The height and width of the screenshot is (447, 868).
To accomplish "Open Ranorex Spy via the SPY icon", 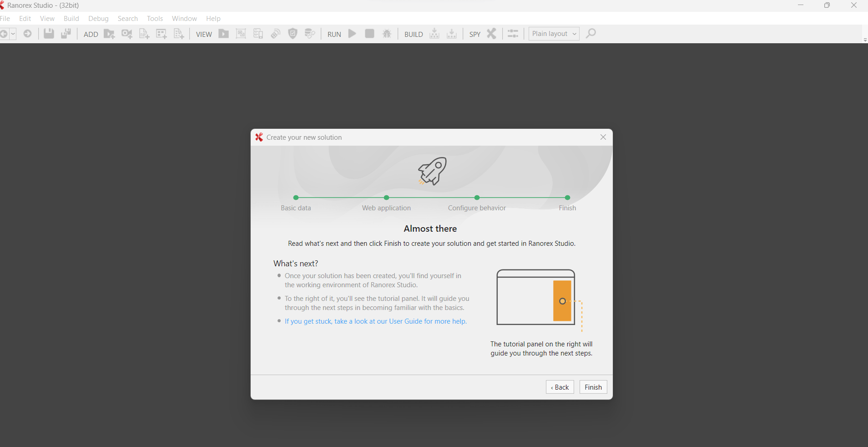I will tap(492, 33).
